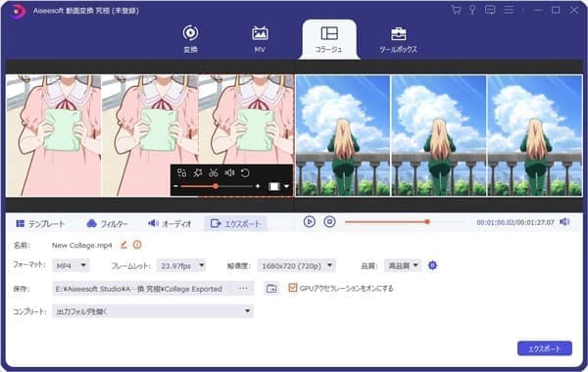The height and width of the screenshot is (372, 588).
Task: Play the collage preview
Action: point(309,222)
